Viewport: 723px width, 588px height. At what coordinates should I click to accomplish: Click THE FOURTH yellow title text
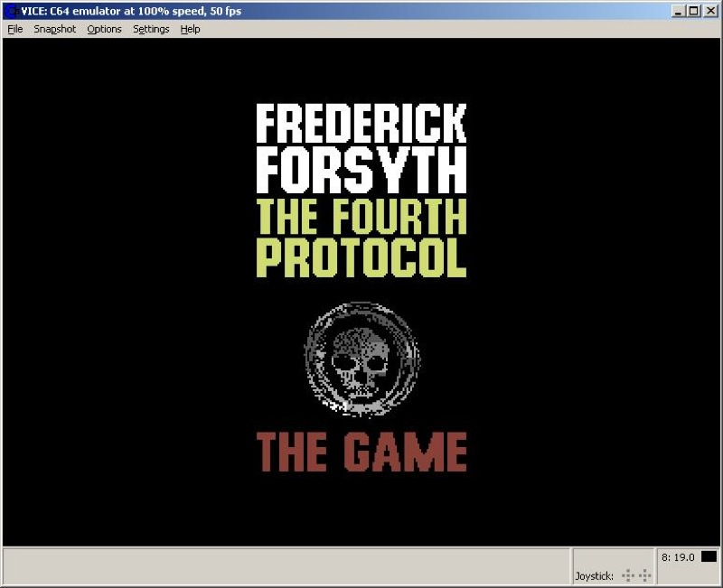click(361, 216)
